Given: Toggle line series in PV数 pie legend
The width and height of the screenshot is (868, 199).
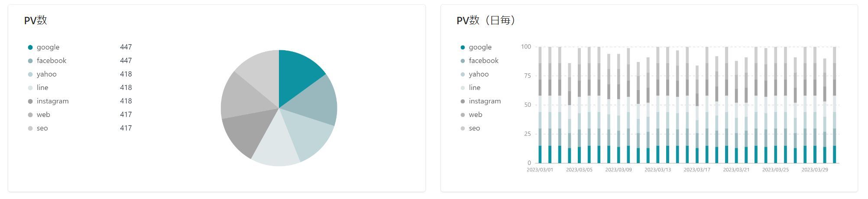Looking at the screenshot, I should (42, 88).
